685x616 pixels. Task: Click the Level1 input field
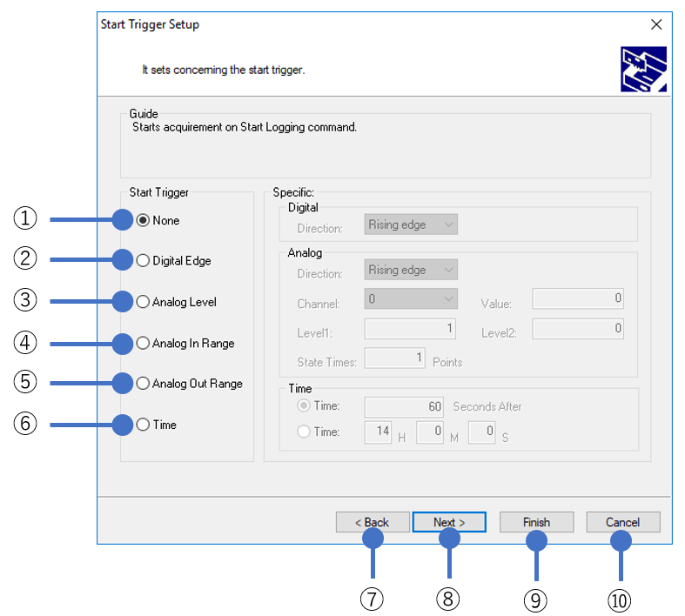pyautogui.click(x=410, y=328)
